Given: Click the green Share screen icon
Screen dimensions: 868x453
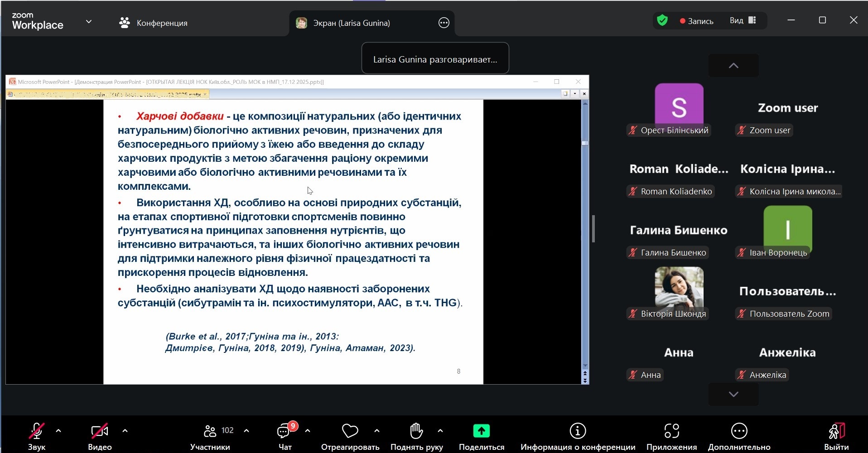Looking at the screenshot, I should [x=481, y=431].
